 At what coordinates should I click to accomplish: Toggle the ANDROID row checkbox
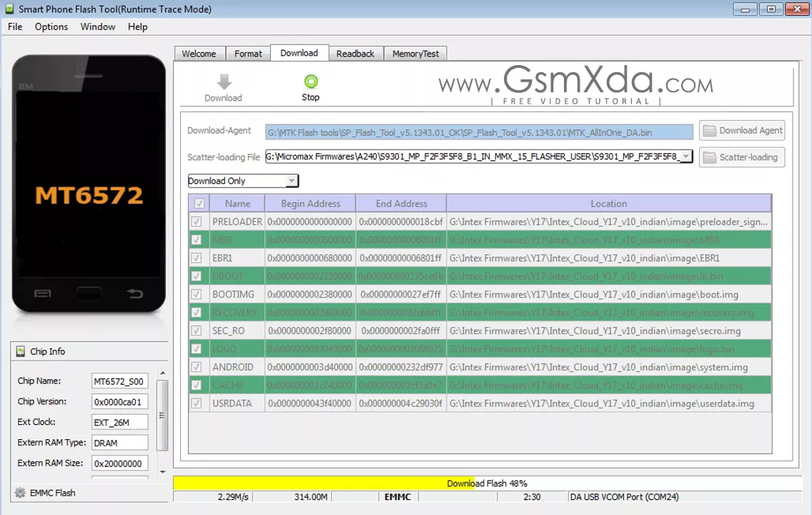click(197, 367)
